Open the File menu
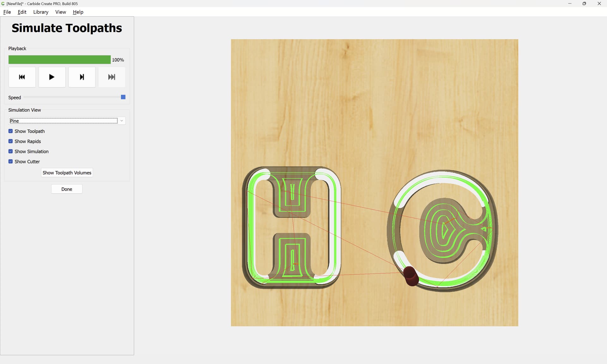607x364 pixels. click(x=7, y=12)
